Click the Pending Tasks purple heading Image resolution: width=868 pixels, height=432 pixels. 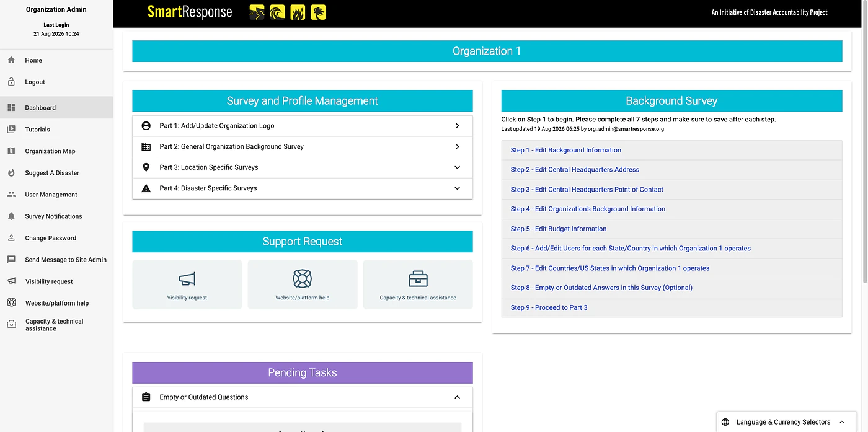point(303,372)
